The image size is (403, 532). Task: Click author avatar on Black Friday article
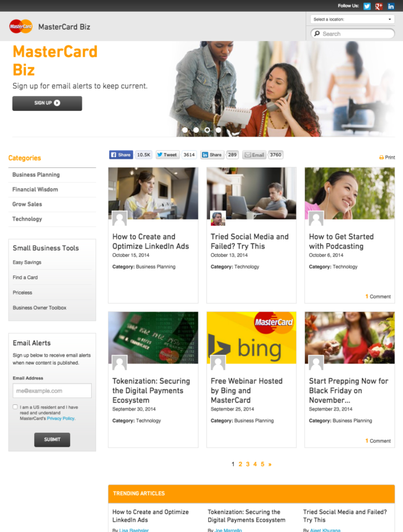316,363
